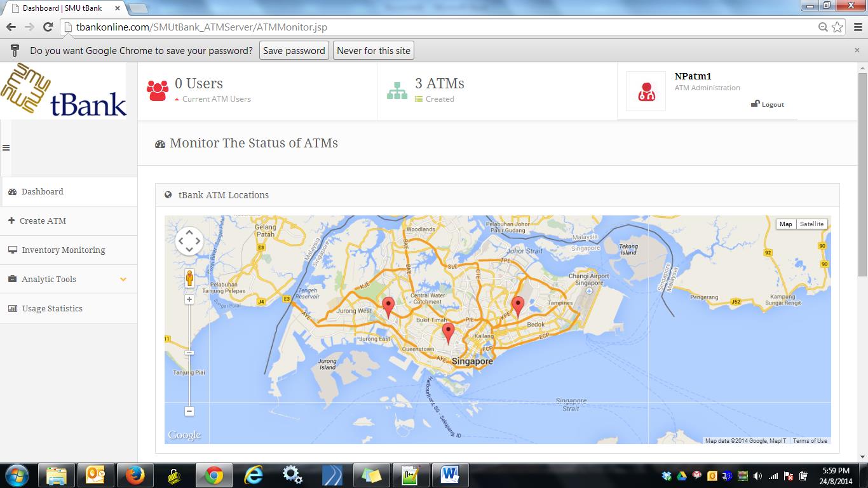Zoom in the map with plus button
This screenshot has width=868, height=488.
click(189, 299)
